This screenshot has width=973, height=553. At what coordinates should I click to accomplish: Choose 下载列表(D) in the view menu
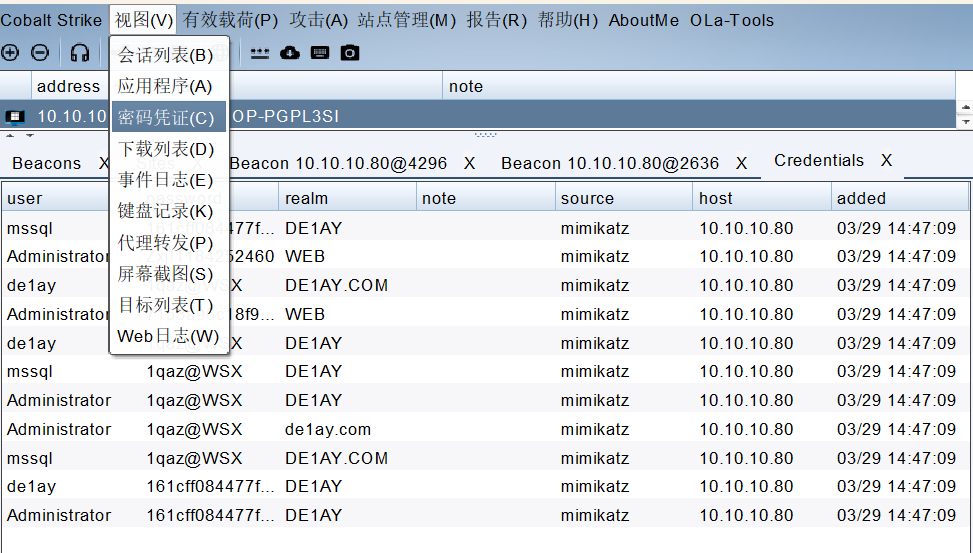click(x=169, y=149)
